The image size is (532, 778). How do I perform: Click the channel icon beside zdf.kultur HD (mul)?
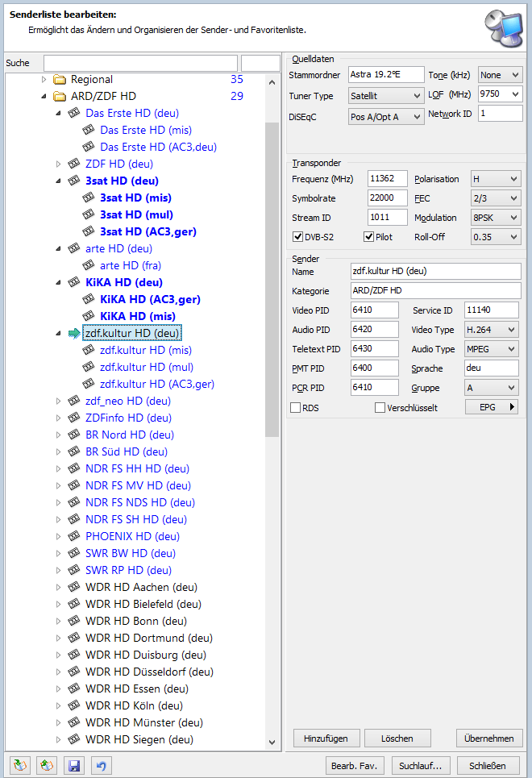coord(89,367)
